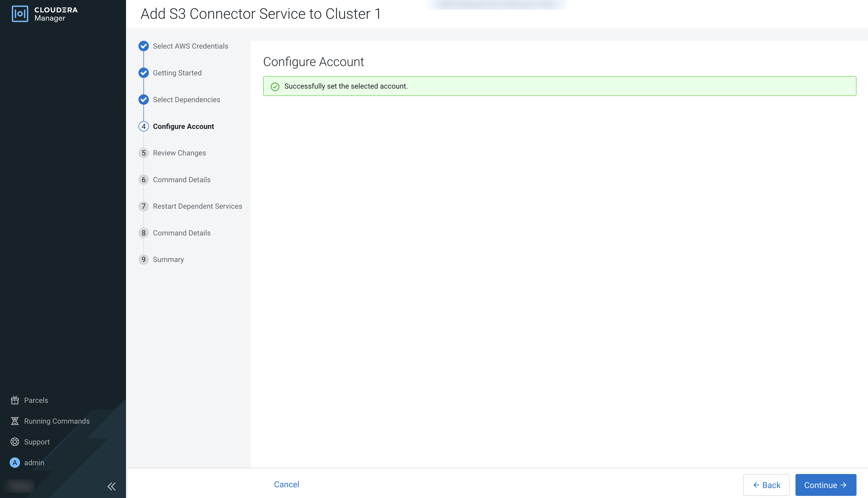Open Running Commands hourglass icon
Image resolution: width=868 pixels, height=498 pixels.
15,421
